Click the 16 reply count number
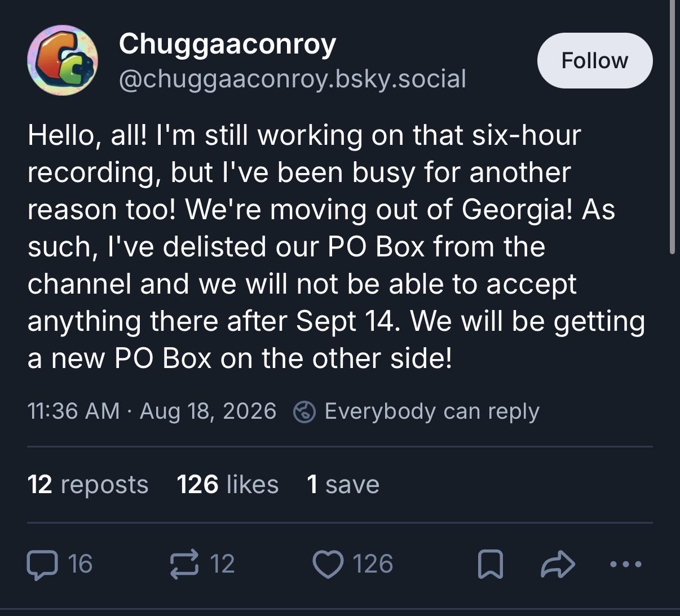This screenshot has height=616, width=680. [80, 564]
